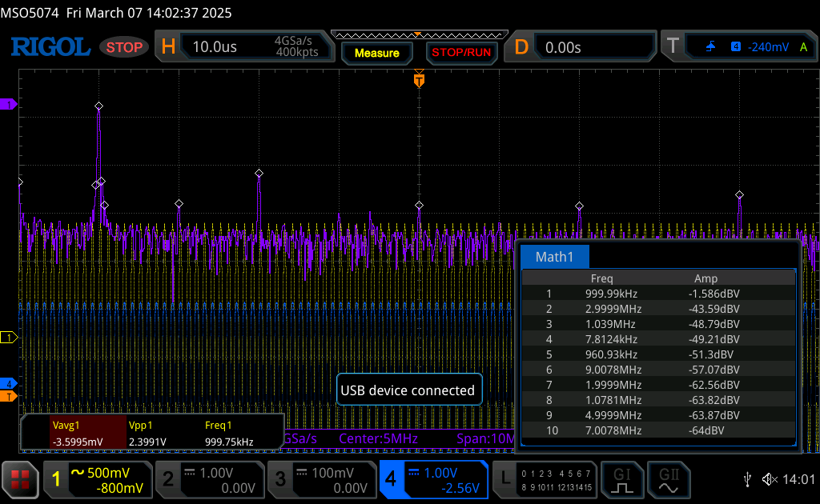
Task: Toggle the muted speaker sound icon
Action: coord(770,479)
